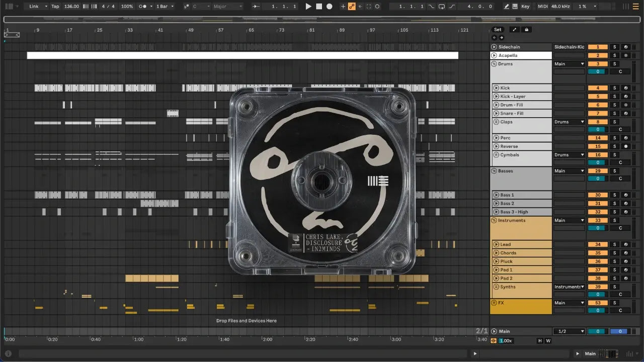Image resolution: width=644 pixels, height=362 pixels.
Task: Collapse the Basses group track
Action: (494, 171)
